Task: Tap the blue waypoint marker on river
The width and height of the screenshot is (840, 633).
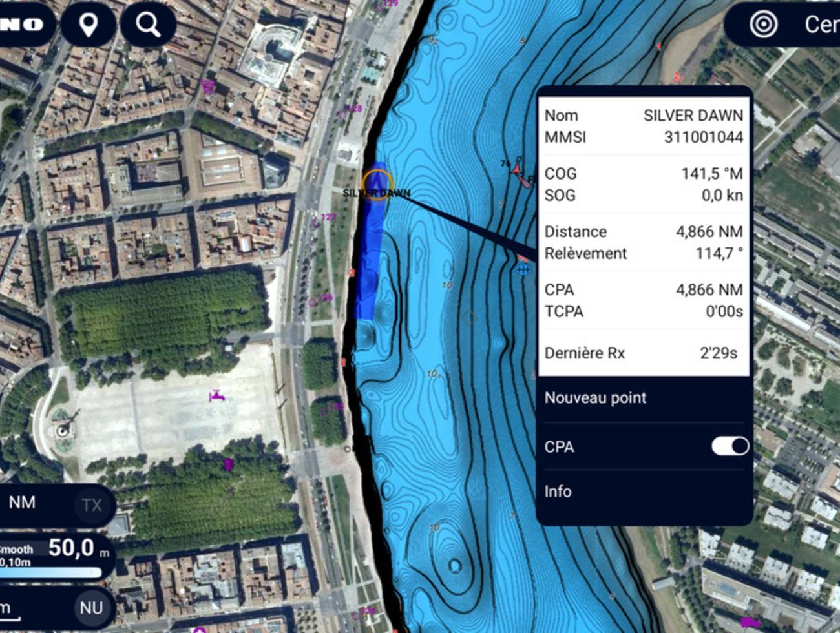Action: [523, 267]
